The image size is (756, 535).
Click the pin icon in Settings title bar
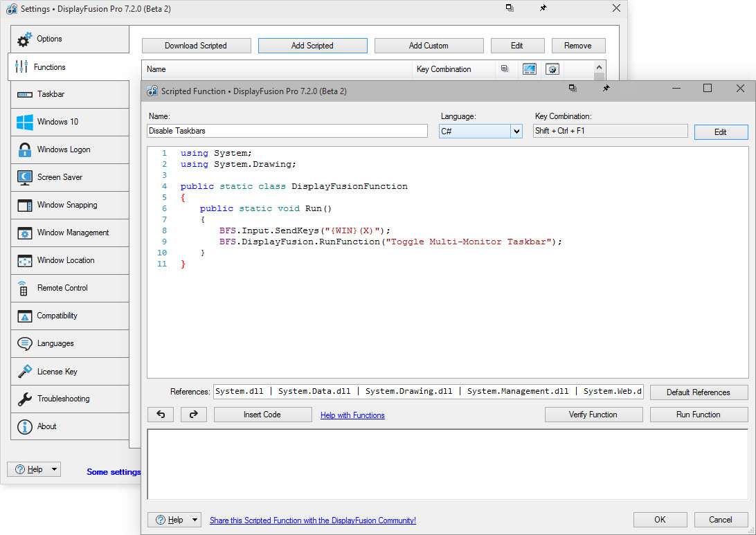pyautogui.click(x=543, y=8)
